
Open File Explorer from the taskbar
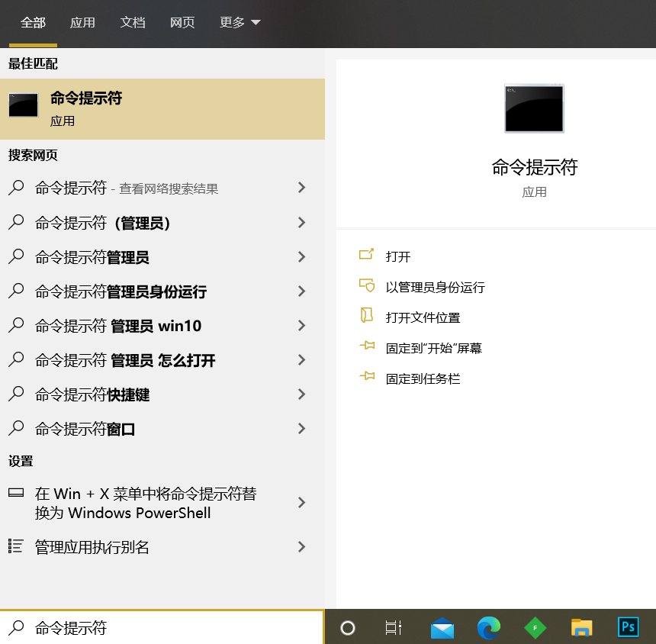[x=581, y=627]
